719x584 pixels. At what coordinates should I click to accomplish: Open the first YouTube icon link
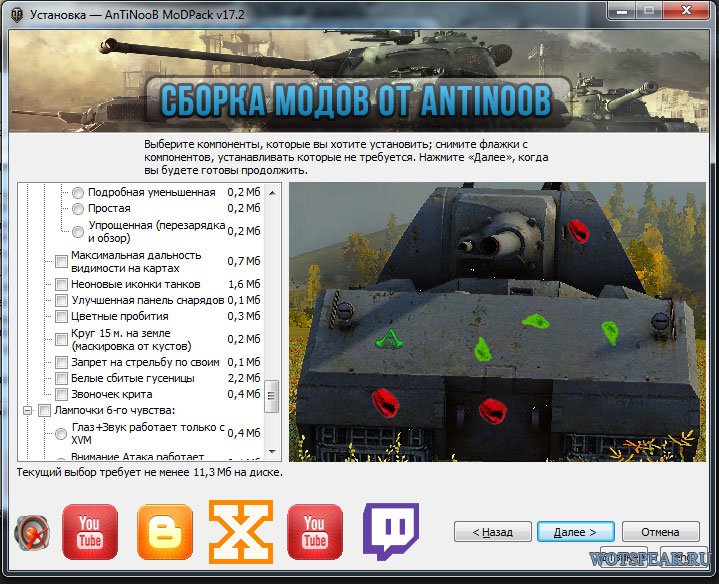90,532
